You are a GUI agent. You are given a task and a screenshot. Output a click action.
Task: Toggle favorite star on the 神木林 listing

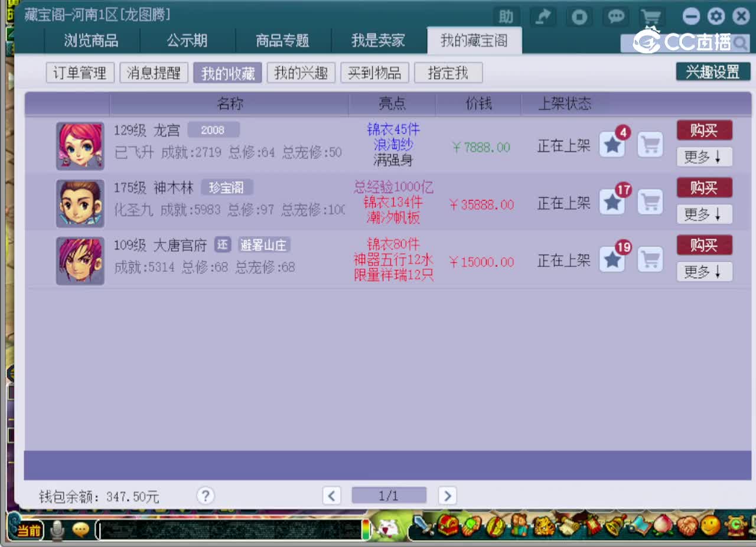[612, 202]
